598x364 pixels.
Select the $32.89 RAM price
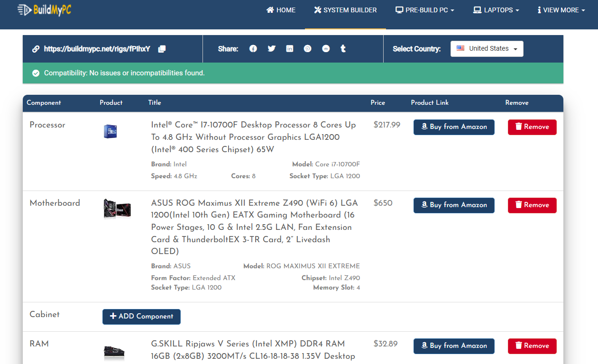386,344
